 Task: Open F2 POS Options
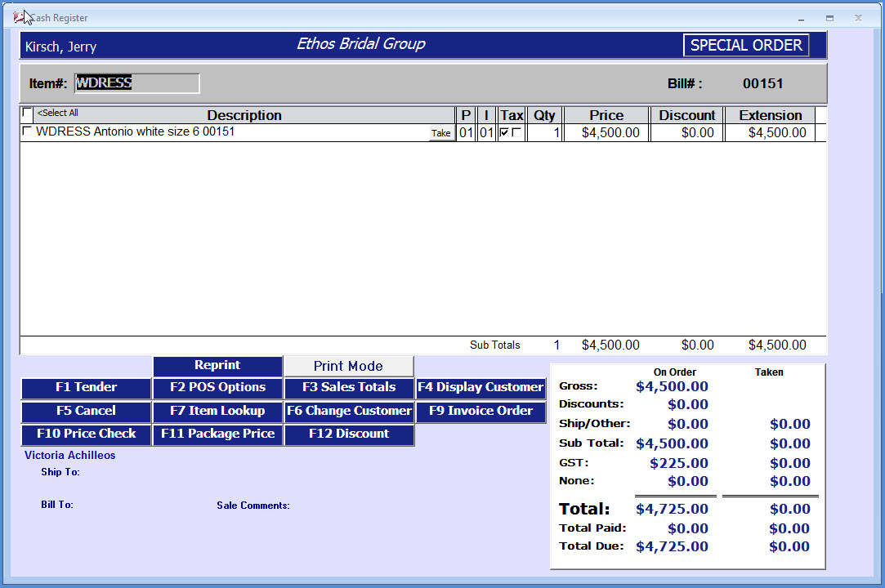tap(217, 387)
